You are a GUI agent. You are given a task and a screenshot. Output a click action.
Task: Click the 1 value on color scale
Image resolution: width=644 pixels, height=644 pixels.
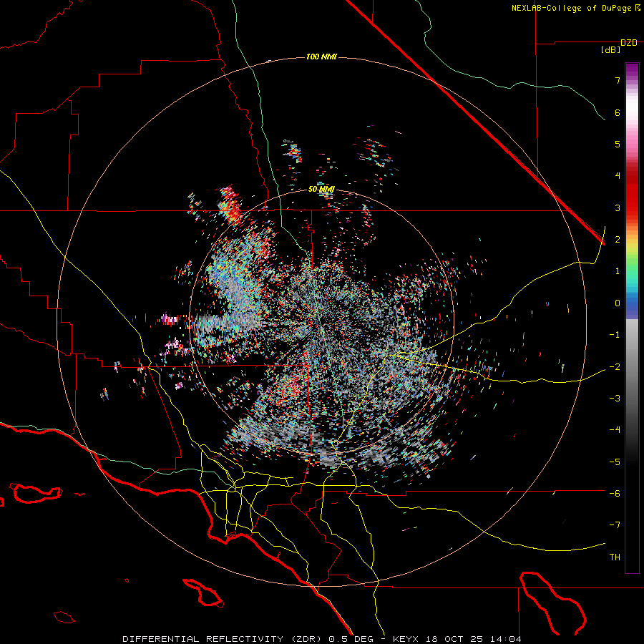pos(618,271)
